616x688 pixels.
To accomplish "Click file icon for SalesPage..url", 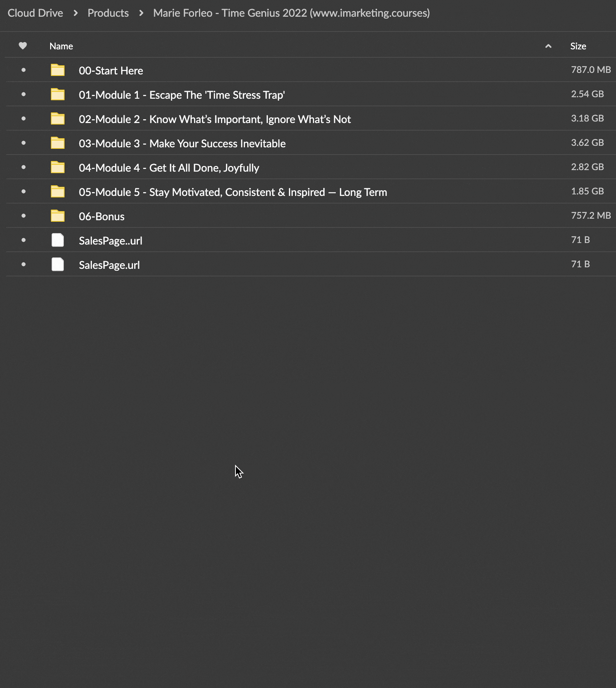I will 58,240.
